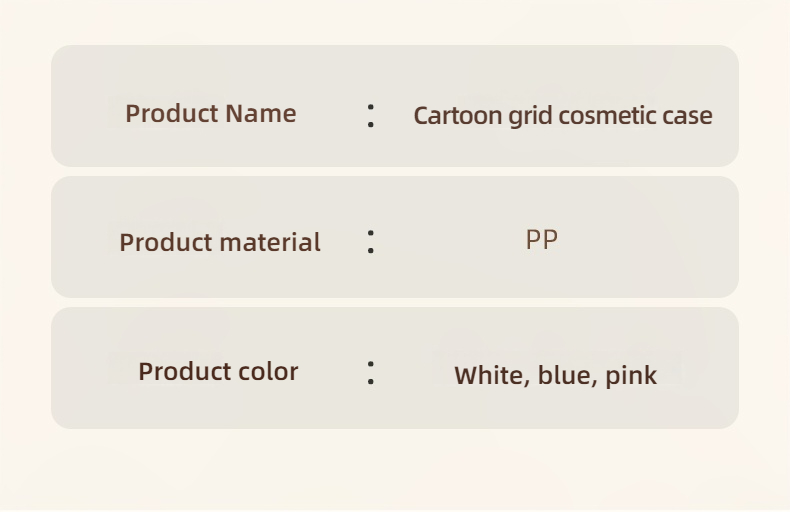Click the "Product Name" label
Screen dimensions: 790x512
tap(210, 113)
